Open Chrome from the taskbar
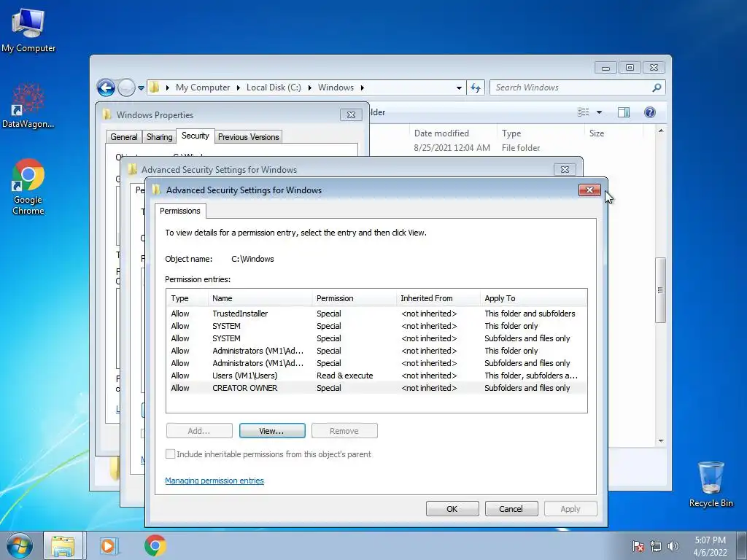Image resolution: width=747 pixels, height=560 pixels. (x=155, y=545)
